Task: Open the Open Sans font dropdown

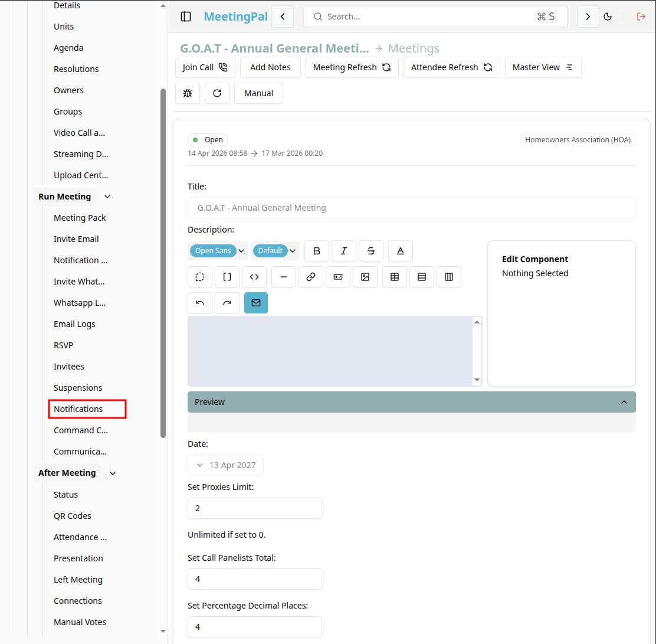Action: coord(218,251)
